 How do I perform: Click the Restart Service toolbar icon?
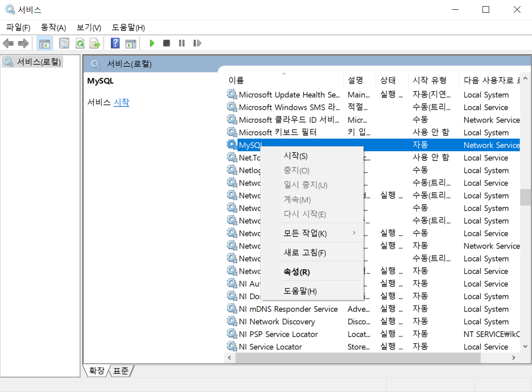click(x=197, y=43)
